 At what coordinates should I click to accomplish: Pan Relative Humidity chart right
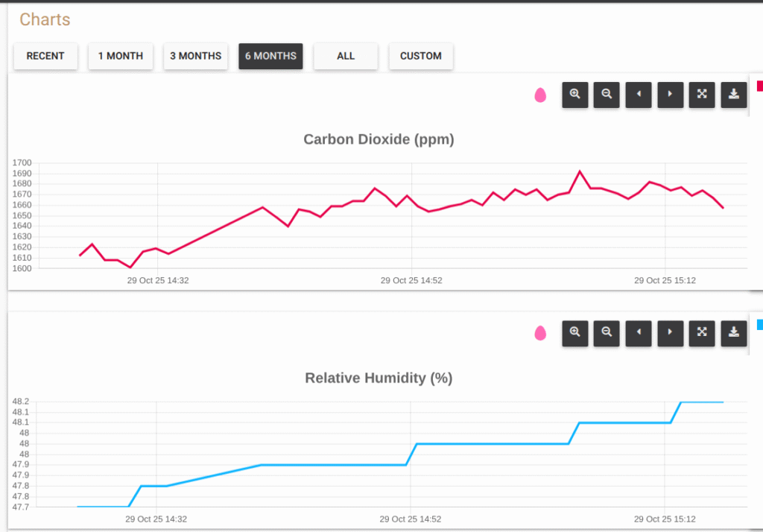[671, 333]
